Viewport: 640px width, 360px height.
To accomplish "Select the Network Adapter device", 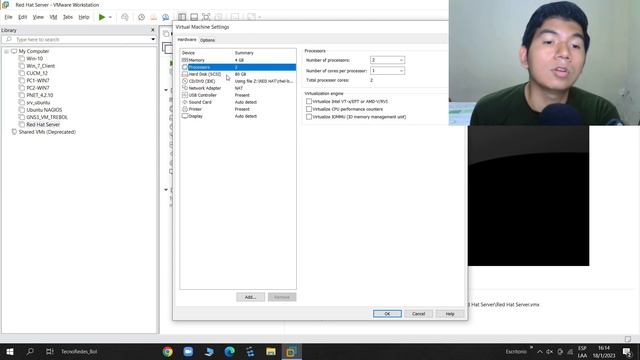I will [238, 88].
